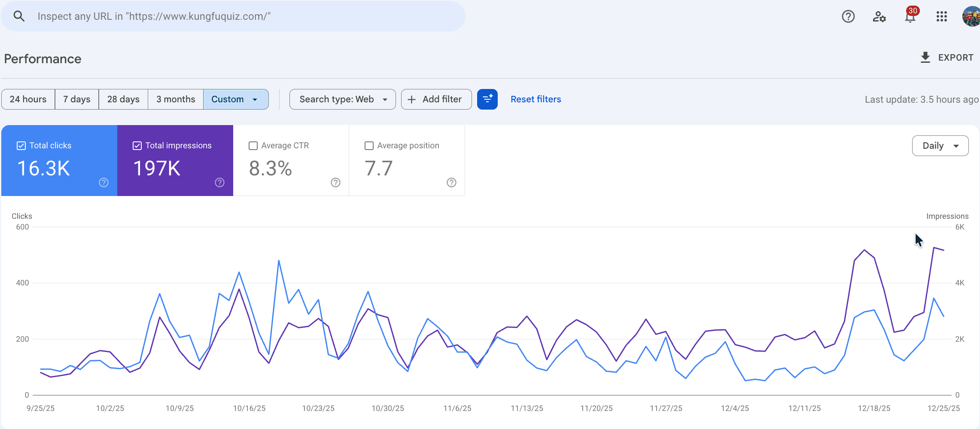Switch to the 3 months tab
This screenshot has width=980, height=429.
175,99
